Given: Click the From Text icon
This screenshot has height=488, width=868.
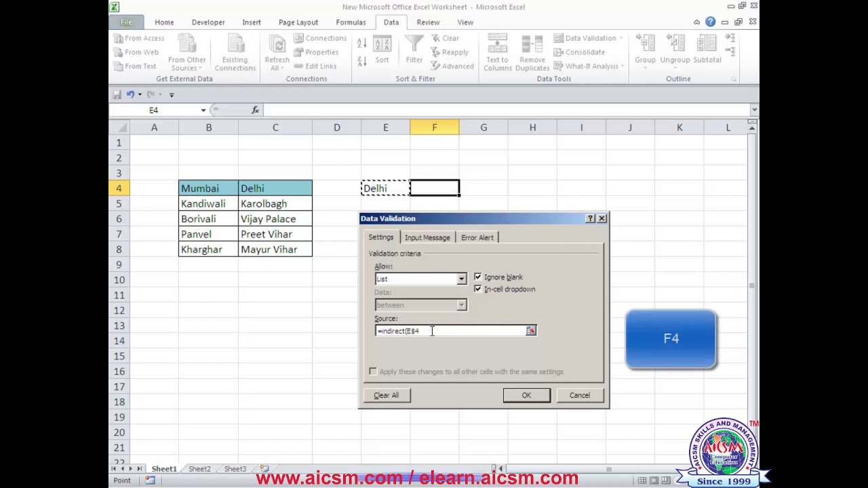Looking at the screenshot, I should 118,66.
